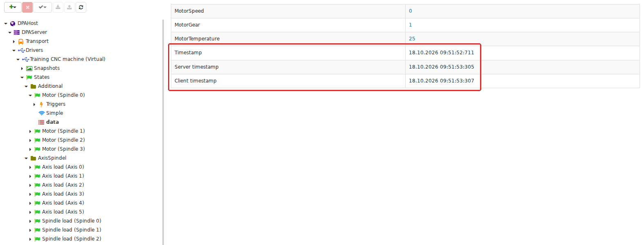
Task: Click the AxisSpindel folder icon
Action: [34, 158]
